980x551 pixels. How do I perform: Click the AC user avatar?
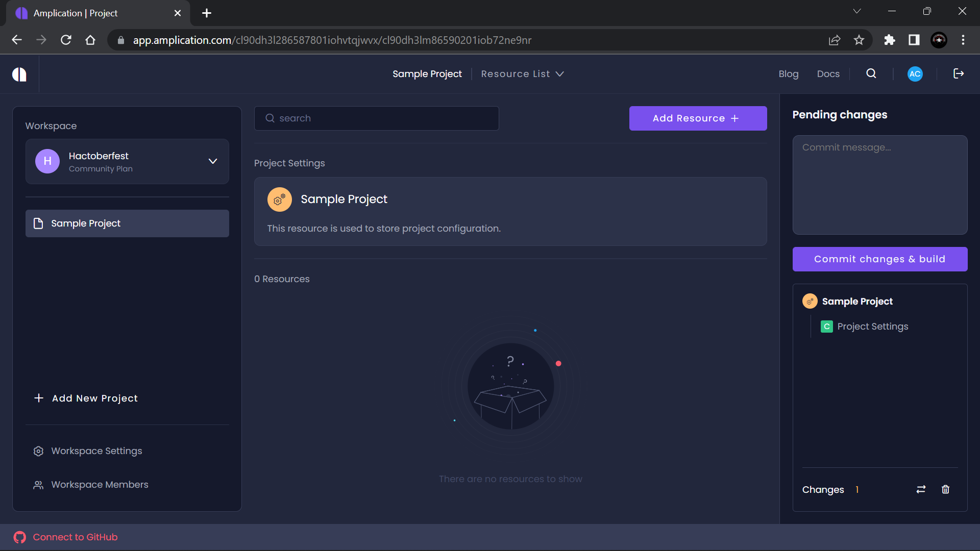[x=914, y=73]
